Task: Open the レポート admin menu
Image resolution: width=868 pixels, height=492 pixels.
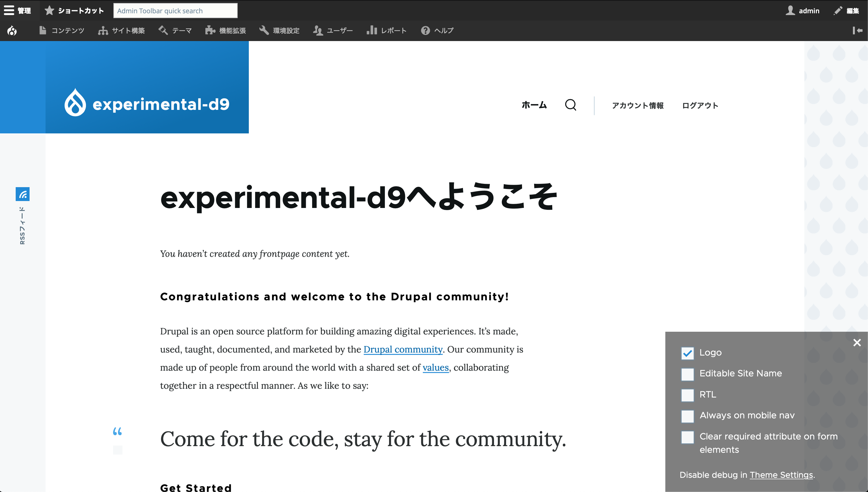Action: click(387, 30)
